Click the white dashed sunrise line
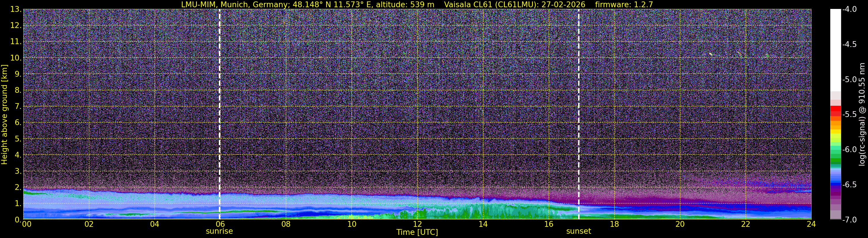The image size is (868, 238). coord(219,114)
